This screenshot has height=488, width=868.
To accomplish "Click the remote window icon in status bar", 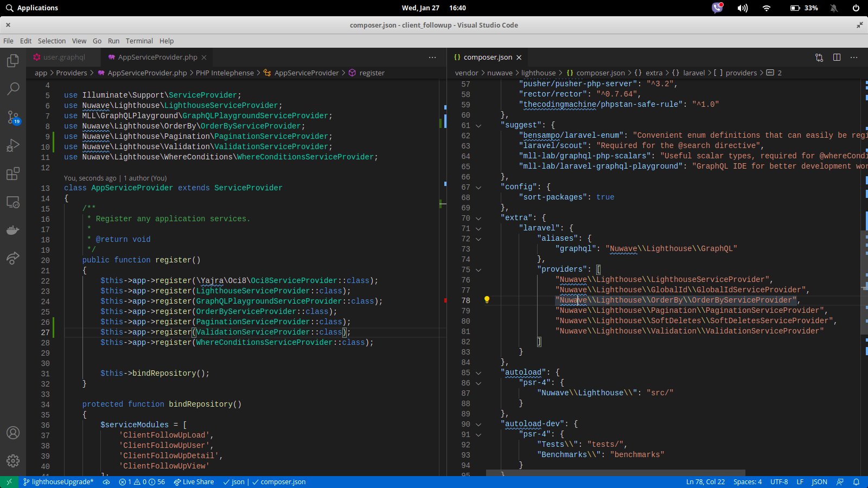I will tap(9, 482).
